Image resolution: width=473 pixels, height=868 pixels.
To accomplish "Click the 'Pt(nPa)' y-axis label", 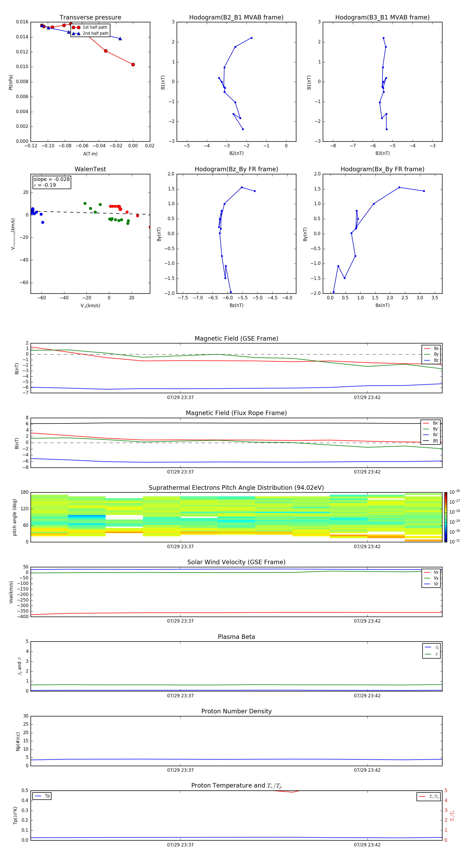I will pyautogui.click(x=11, y=82).
